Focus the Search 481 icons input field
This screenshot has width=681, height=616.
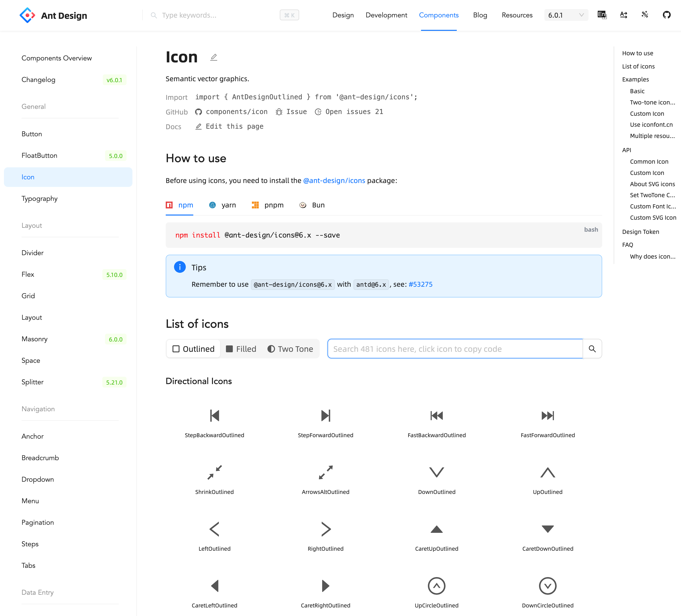coord(455,349)
